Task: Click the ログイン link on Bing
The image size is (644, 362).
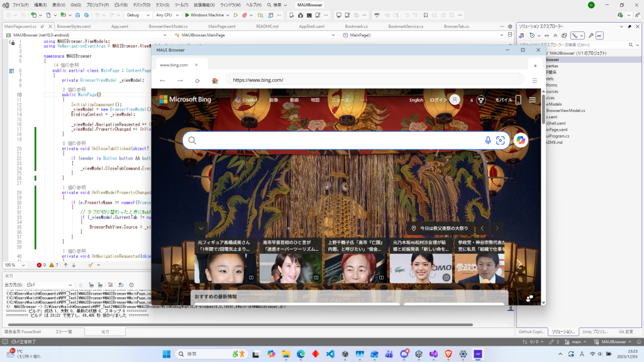Action: [x=438, y=100]
